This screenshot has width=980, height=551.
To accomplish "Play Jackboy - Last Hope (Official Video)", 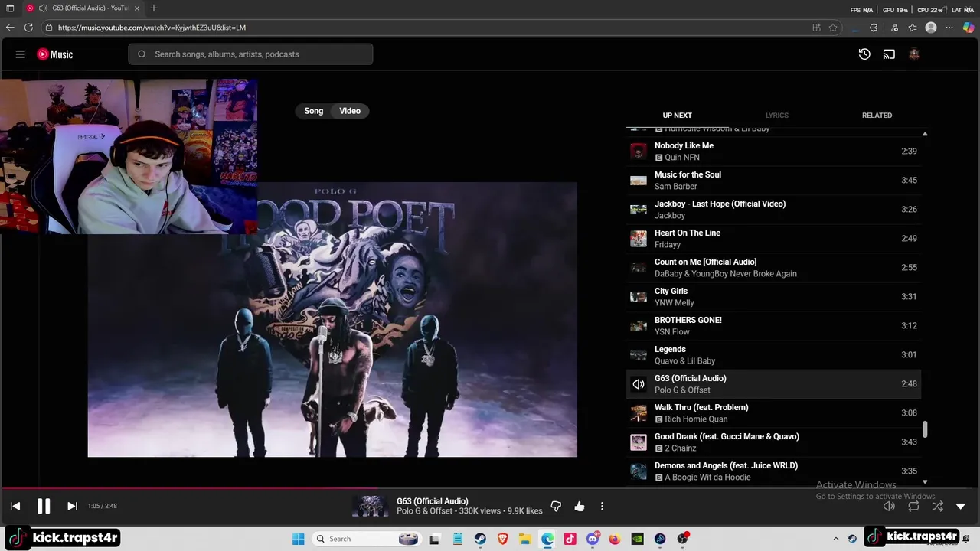I will tap(773, 210).
